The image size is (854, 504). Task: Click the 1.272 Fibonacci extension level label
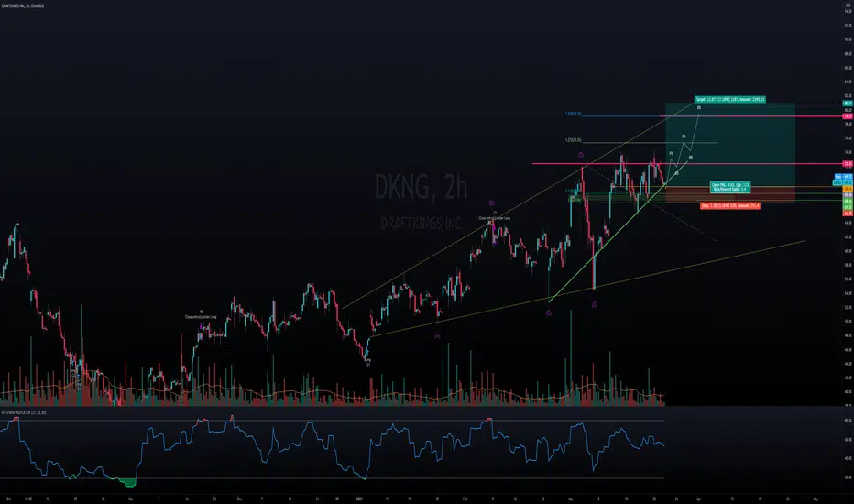click(x=573, y=140)
